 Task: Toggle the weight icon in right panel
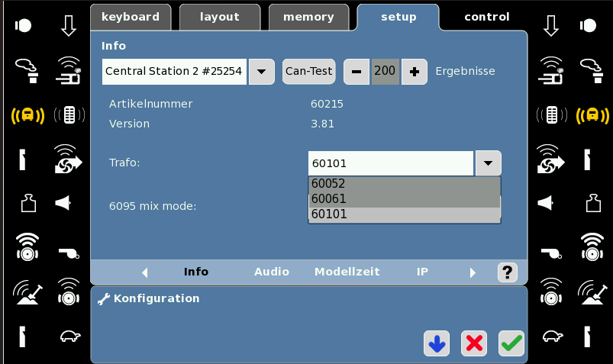[593, 203]
